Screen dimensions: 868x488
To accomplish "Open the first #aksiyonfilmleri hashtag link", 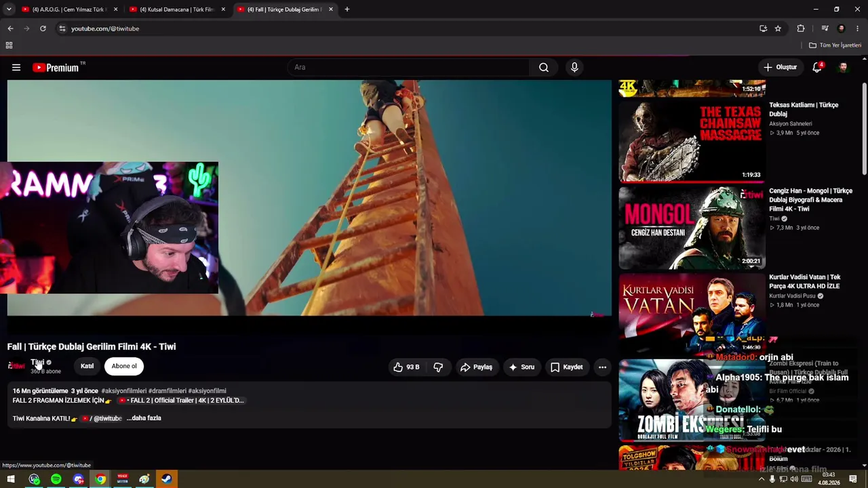I will tap(124, 391).
